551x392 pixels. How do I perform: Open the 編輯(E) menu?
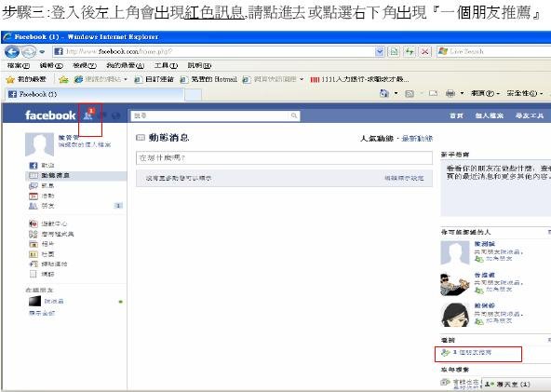(x=51, y=66)
